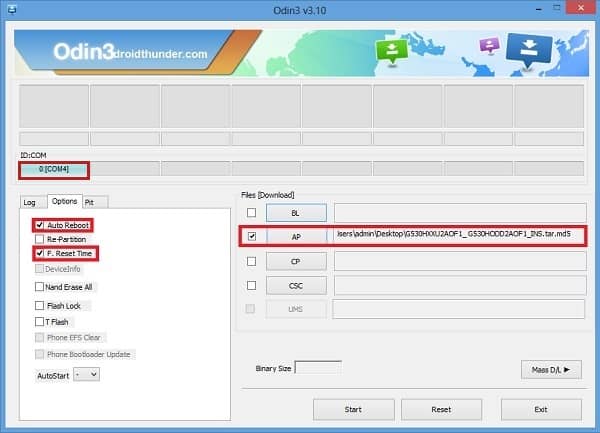Select the Options tab
600x433 pixels.
64,201
